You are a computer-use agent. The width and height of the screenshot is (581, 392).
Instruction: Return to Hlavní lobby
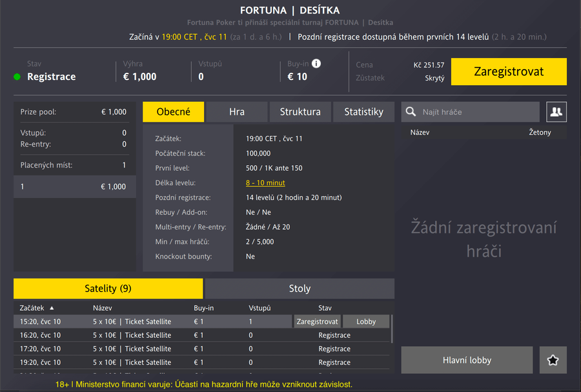467,360
